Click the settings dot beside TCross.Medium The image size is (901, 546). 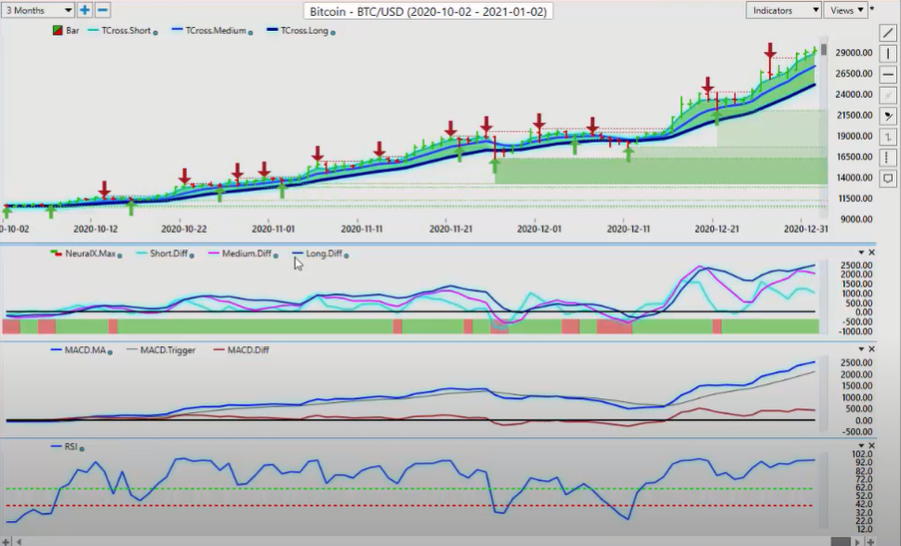[251, 33]
